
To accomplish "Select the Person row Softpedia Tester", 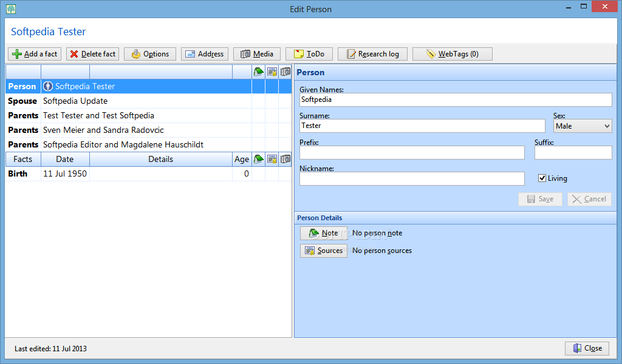I will (x=148, y=86).
